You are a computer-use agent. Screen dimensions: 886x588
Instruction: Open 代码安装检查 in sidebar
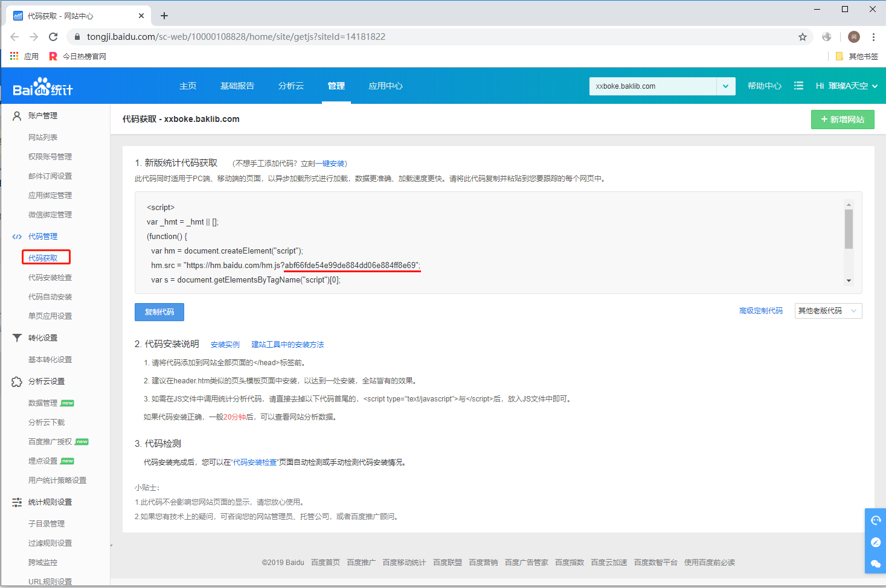50,278
